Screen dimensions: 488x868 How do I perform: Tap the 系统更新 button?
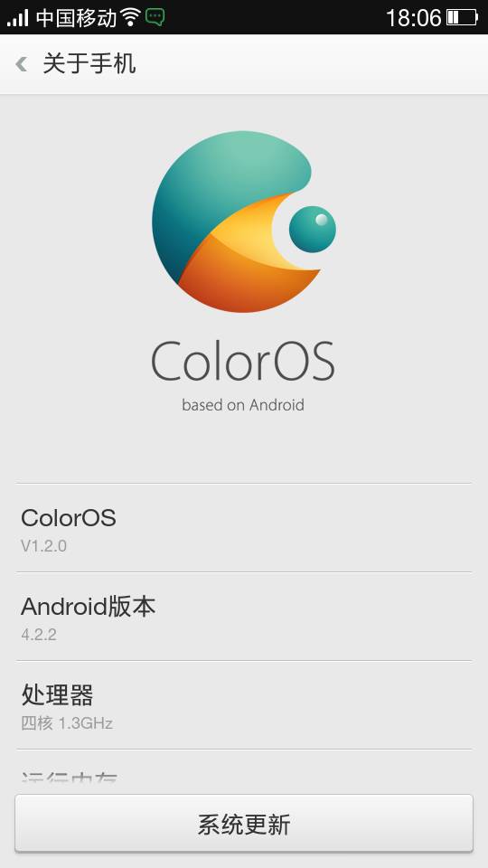(244, 823)
